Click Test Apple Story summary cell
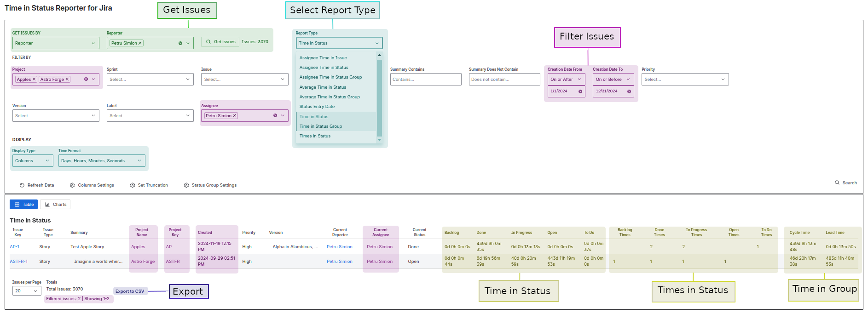 [87, 247]
